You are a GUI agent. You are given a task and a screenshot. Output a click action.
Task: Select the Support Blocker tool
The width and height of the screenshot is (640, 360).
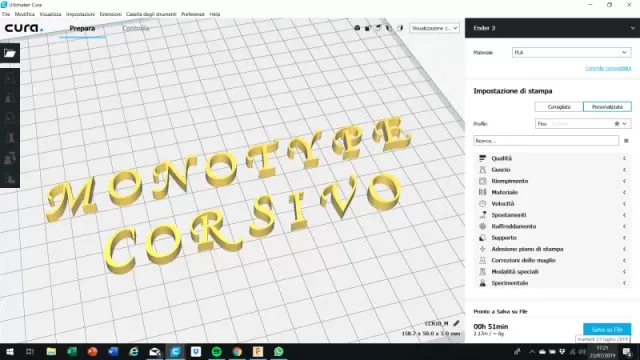(x=10, y=178)
